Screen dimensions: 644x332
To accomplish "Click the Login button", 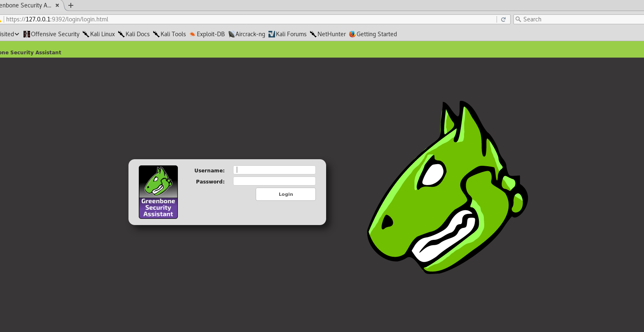I will click(x=285, y=194).
